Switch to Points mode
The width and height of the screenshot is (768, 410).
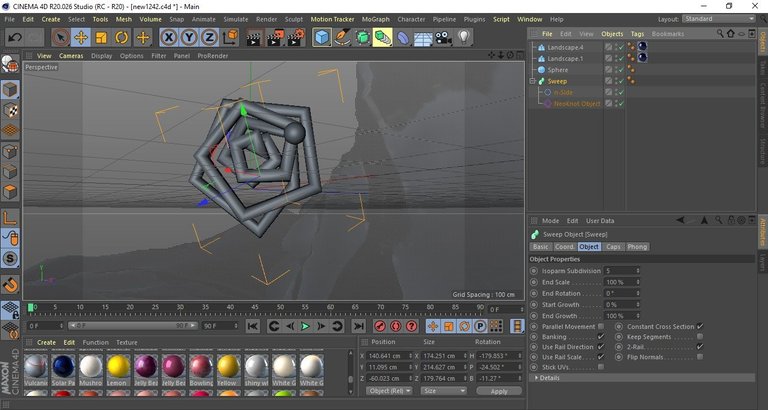pyautogui.click(x=10, y=151)
